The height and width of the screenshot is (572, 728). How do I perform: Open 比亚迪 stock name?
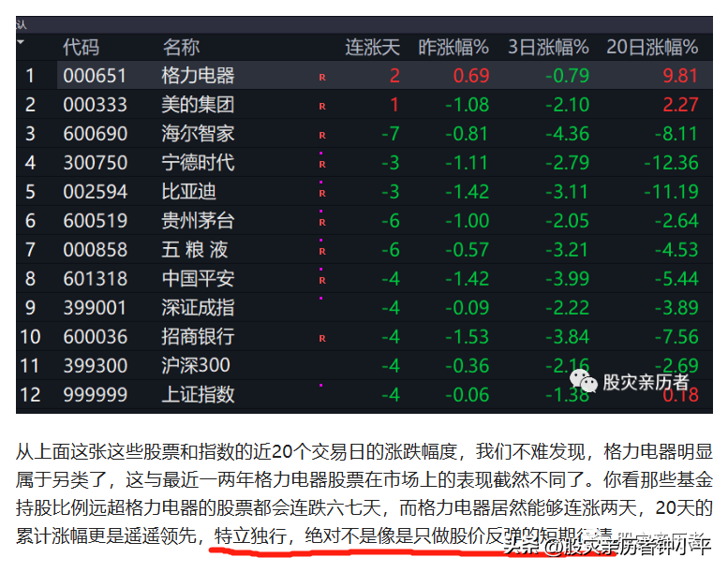[x=189, y=192]
